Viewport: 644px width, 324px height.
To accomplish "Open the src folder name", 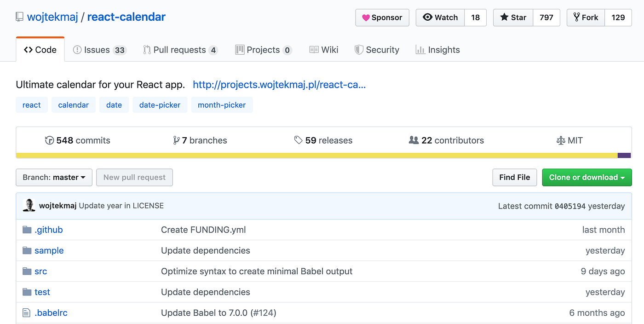I will [x=41, y=272].
